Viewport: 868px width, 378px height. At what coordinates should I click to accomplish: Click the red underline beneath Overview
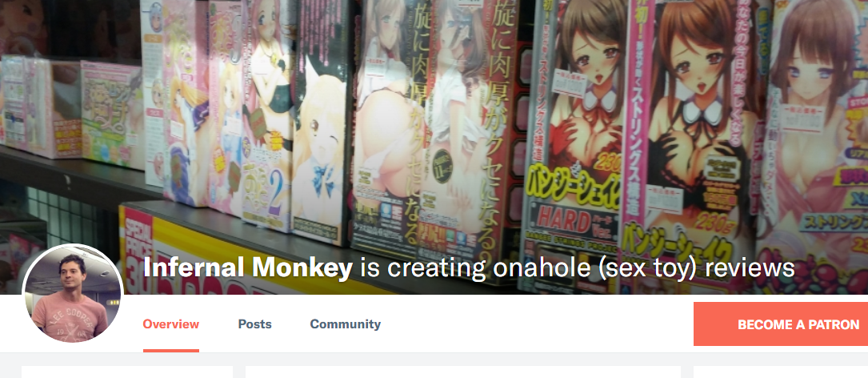[x=170, y=350]
